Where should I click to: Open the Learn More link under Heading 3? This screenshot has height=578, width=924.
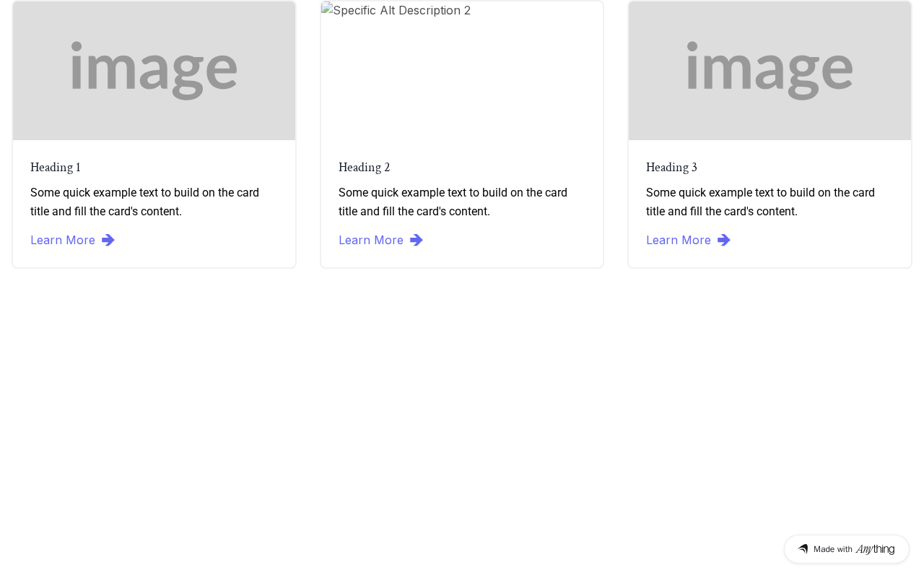click(x=679, y=240)
